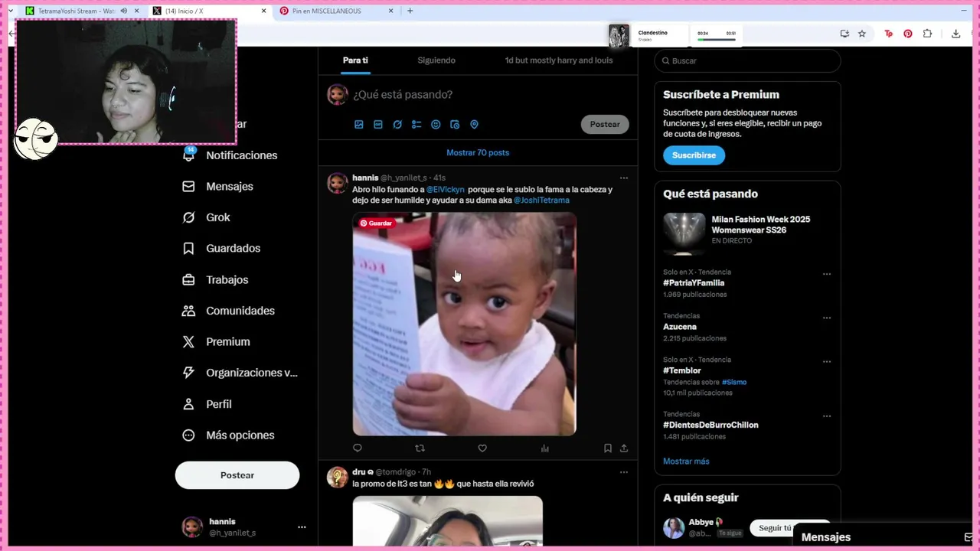Image resolution: width=980 pixels, height=551 pixels.
Task: Open the Pinterest browser extension
Action: [x=908, y=34]
